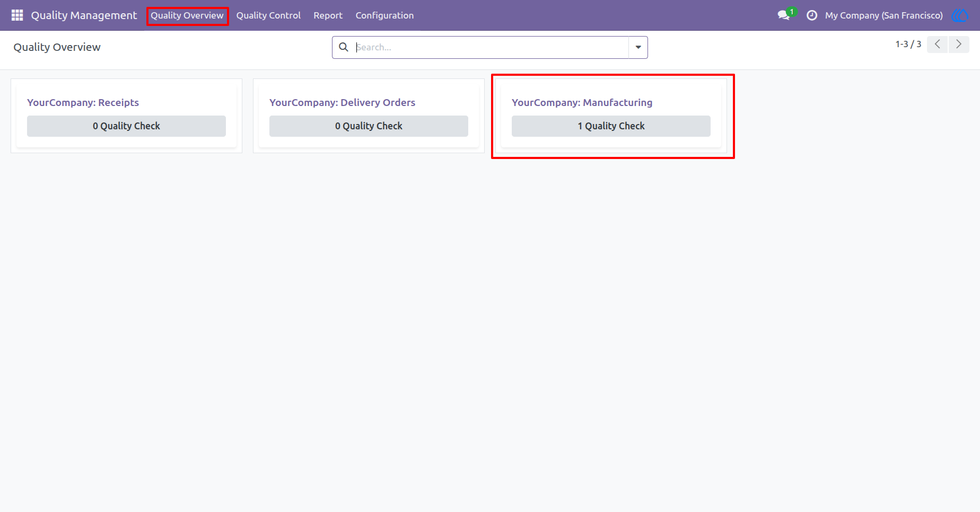Screen dimensions: 980x512
Task: Open the Quality Overview menu
Action: tap(187, 15)
